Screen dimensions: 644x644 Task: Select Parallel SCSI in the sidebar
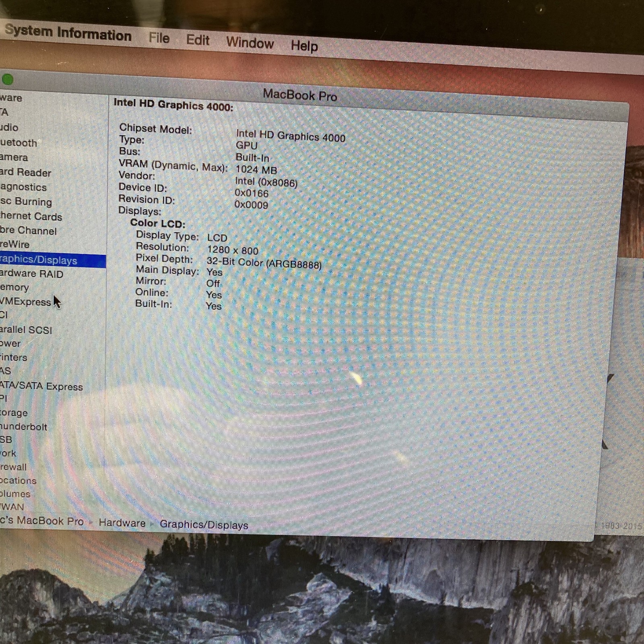pyautogui.click(x=26, y=330)
